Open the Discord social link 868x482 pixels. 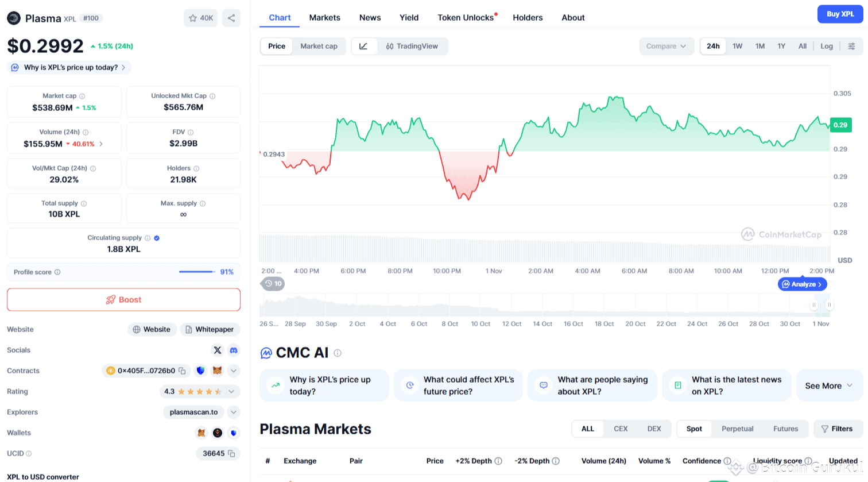pos(234,350)
